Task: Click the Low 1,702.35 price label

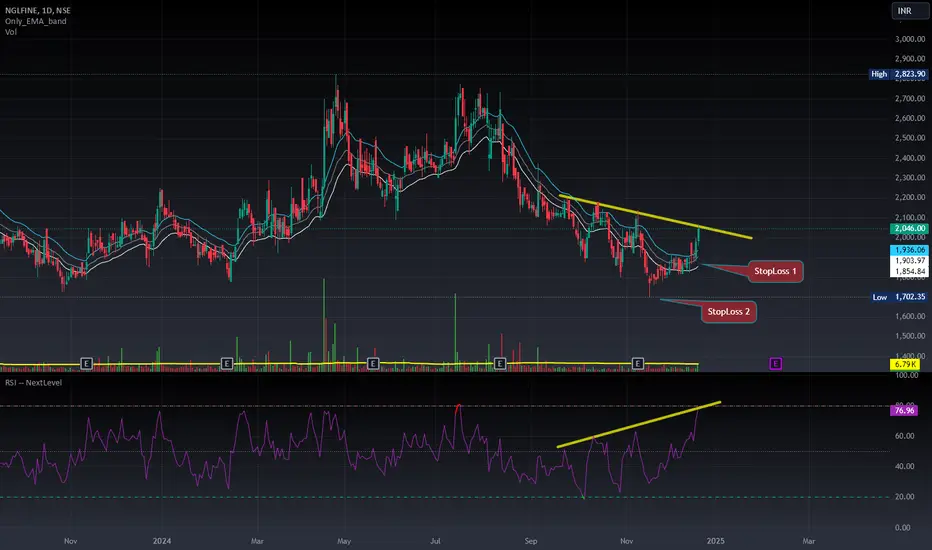Action: 899,297
